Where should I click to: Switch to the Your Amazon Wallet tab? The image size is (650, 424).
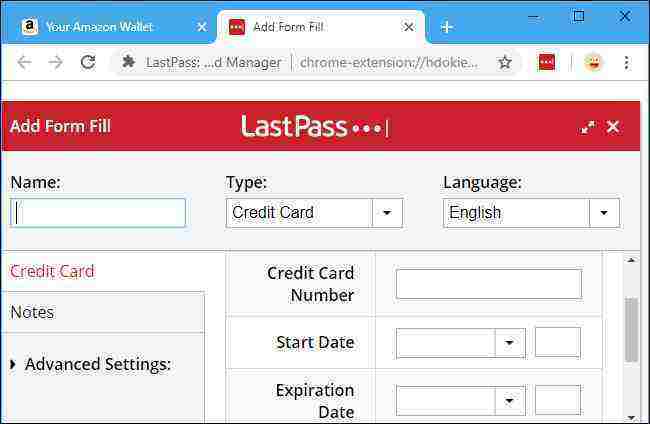coord(100,27)
